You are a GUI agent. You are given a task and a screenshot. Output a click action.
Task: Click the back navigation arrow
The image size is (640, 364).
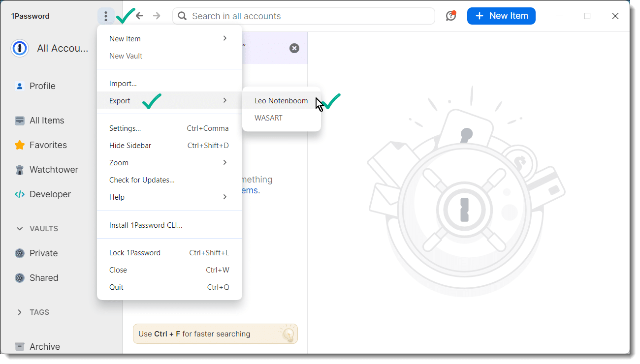[139, 16]
